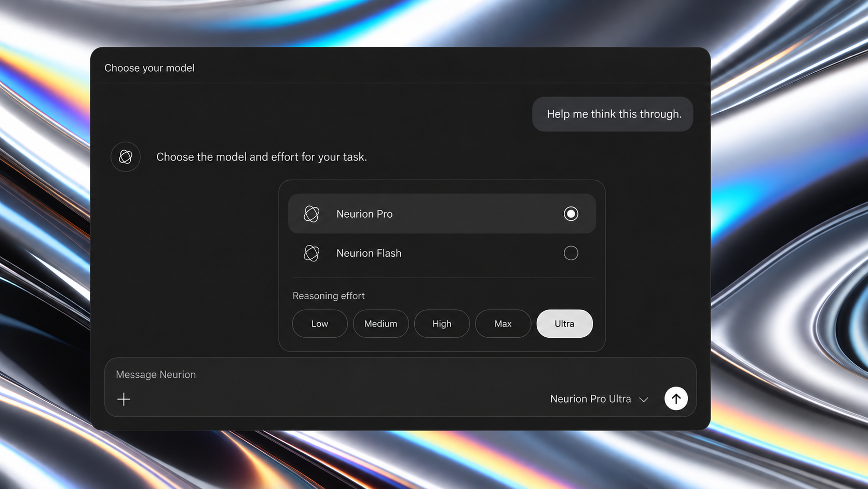Click the Neurion assistant avatar icon
868x489 pixels.
point(126,156)
